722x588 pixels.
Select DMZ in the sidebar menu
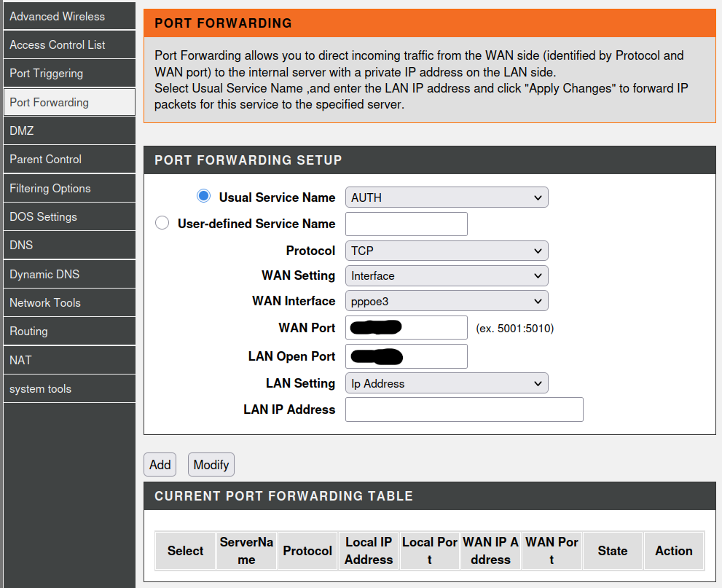pos(69,131)
